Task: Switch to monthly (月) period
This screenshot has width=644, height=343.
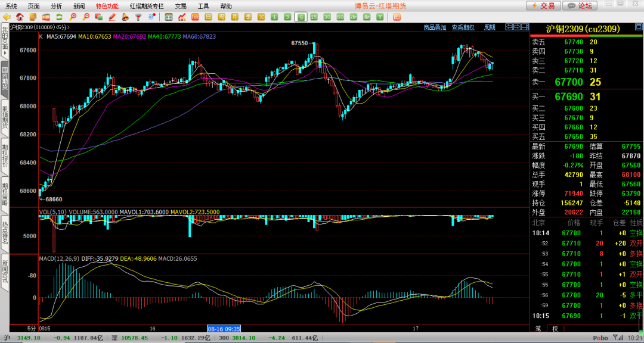Action: pyautogui.click(x=234, y=17)
